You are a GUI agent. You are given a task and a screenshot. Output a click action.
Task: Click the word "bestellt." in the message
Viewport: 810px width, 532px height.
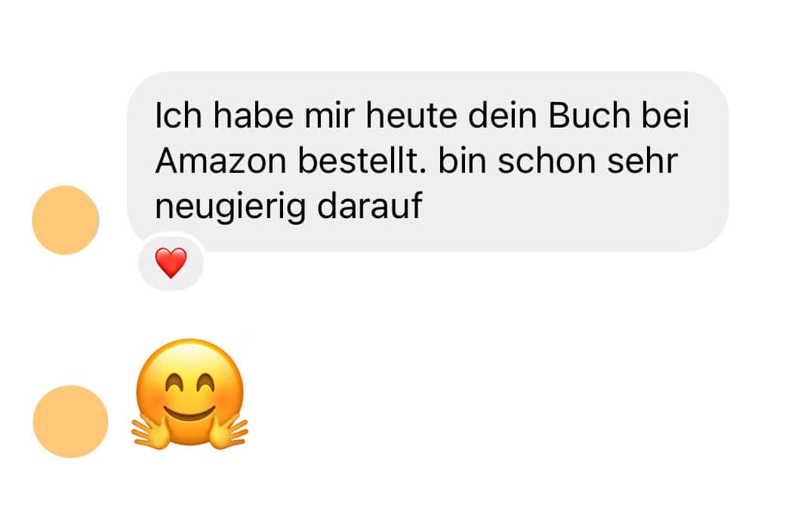coord(362,161)
